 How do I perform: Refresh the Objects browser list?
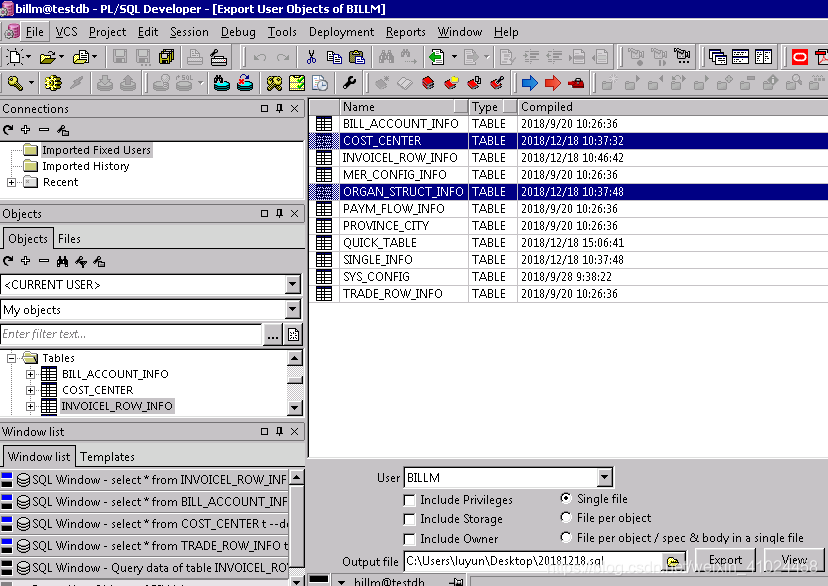pyautogui.click(x=8, y=261)
